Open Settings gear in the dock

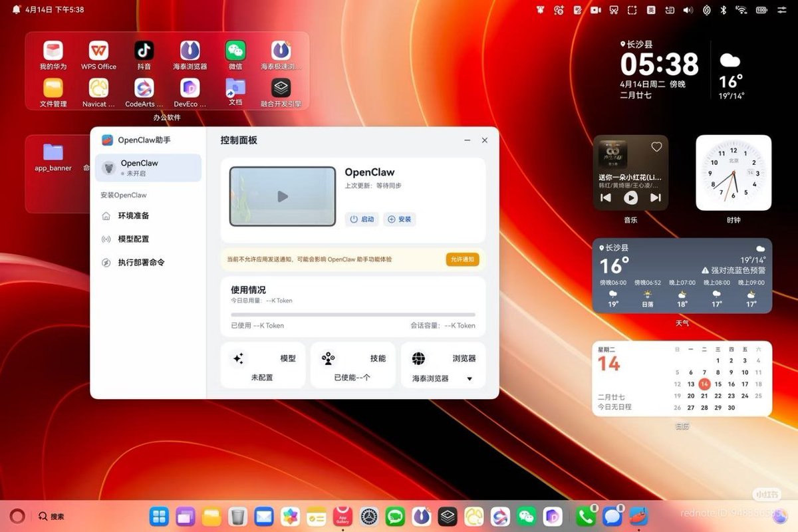click(x=369, y=516)
